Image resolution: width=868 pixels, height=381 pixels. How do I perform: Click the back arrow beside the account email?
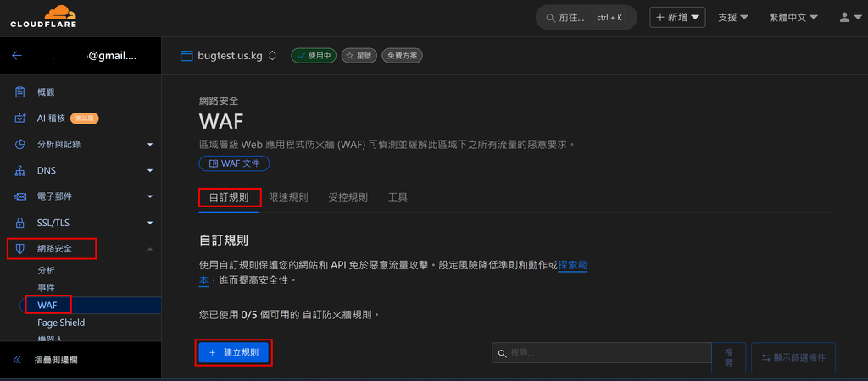(x=17, y=55)
